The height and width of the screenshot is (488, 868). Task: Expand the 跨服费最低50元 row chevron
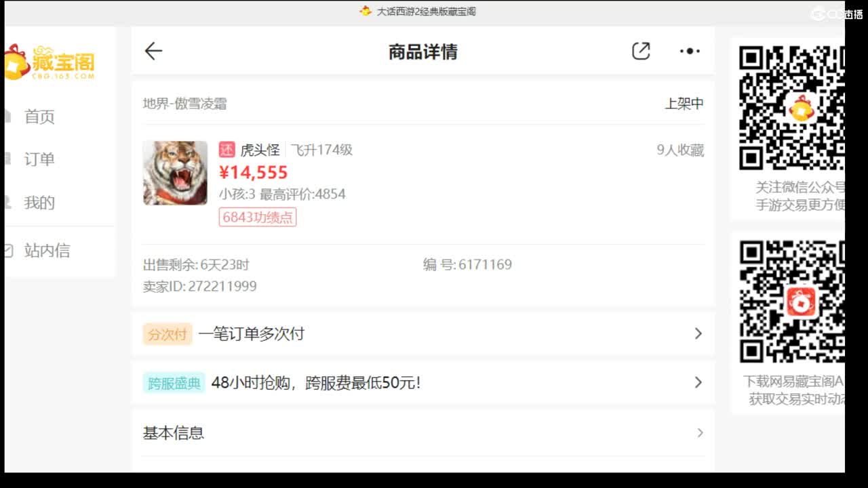pos(698,382)
